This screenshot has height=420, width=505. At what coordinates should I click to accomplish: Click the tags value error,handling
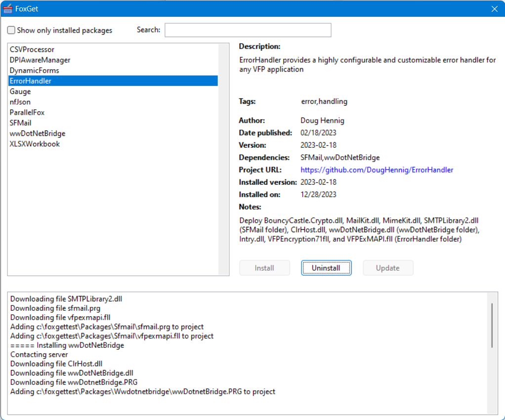[x=324, y=101]
